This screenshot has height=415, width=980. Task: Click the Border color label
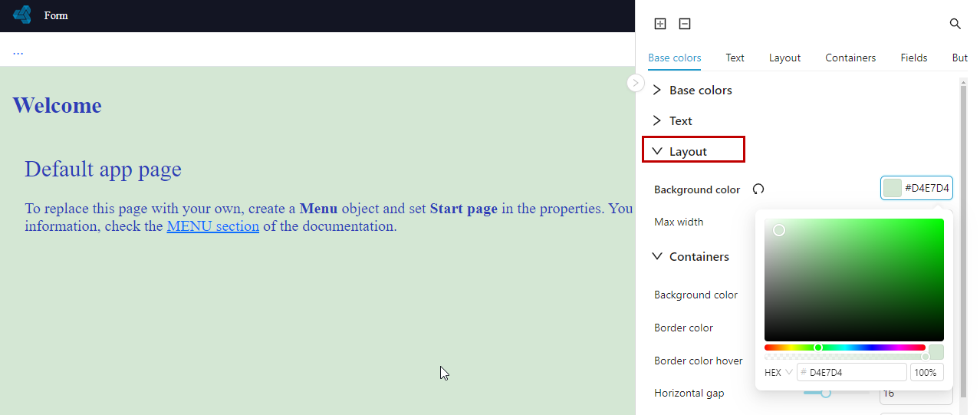click(x=683, y=328)
